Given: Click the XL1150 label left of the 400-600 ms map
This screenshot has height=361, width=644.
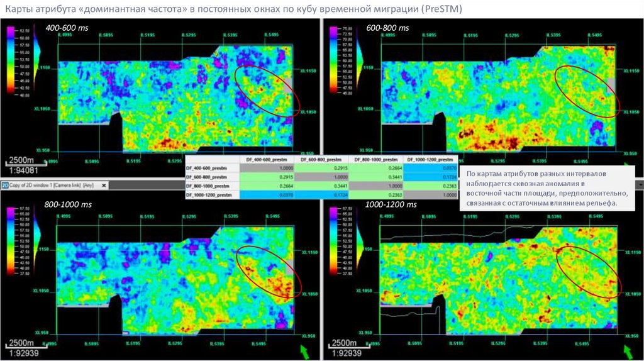Looking at the screenshot, I should (x=43, y=67).
